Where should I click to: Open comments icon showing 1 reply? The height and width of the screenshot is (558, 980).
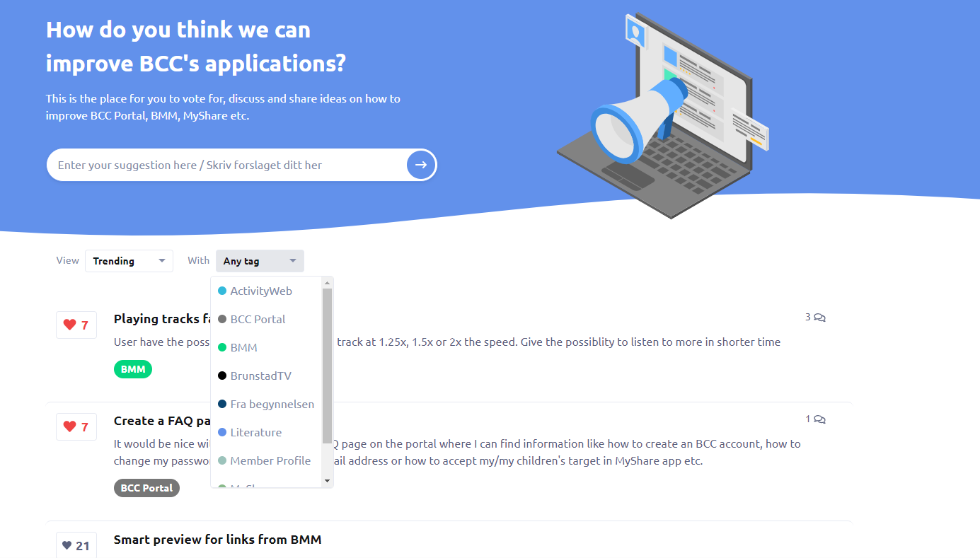point(819,419)
